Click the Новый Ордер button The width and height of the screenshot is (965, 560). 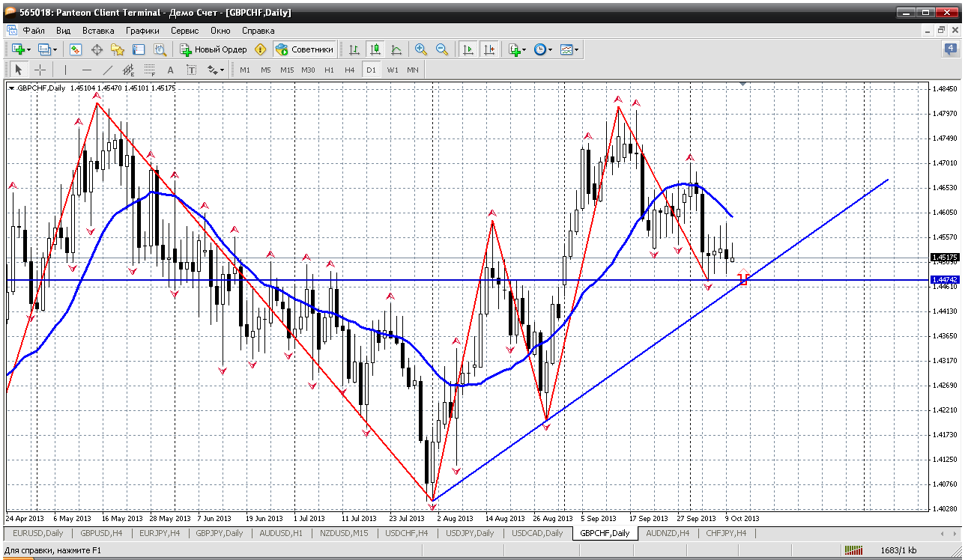[214, 49]
